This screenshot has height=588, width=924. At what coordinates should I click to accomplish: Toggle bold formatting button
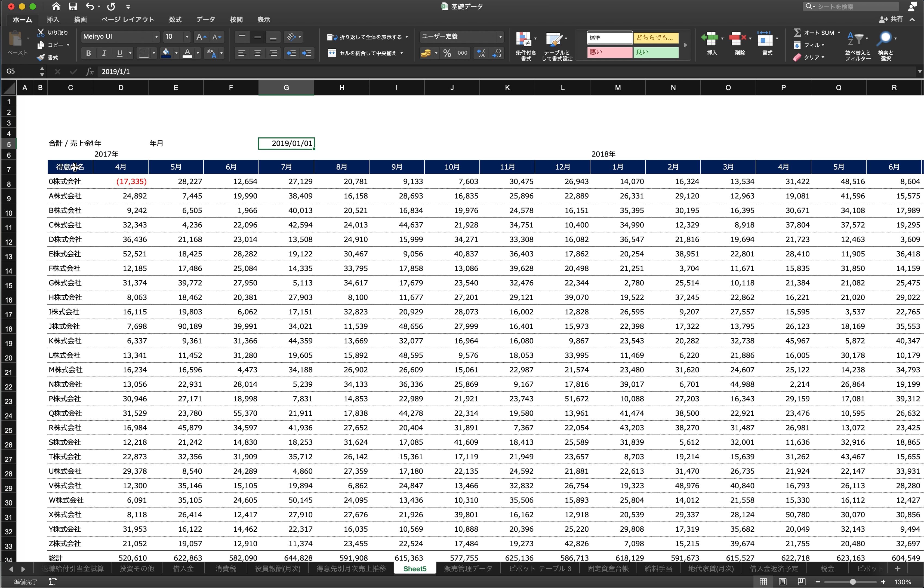pos(88,53)
